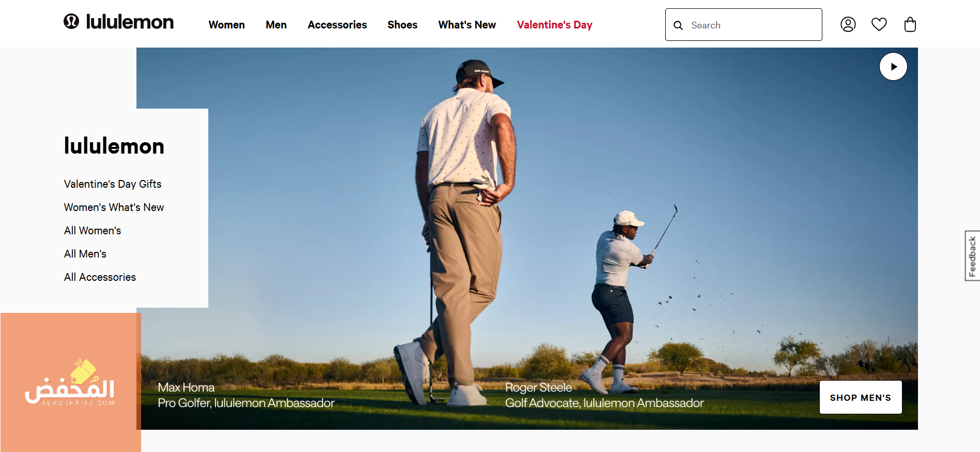
Task: Click the SHOP MEN'S button
Action: click(x=861, y=397)
